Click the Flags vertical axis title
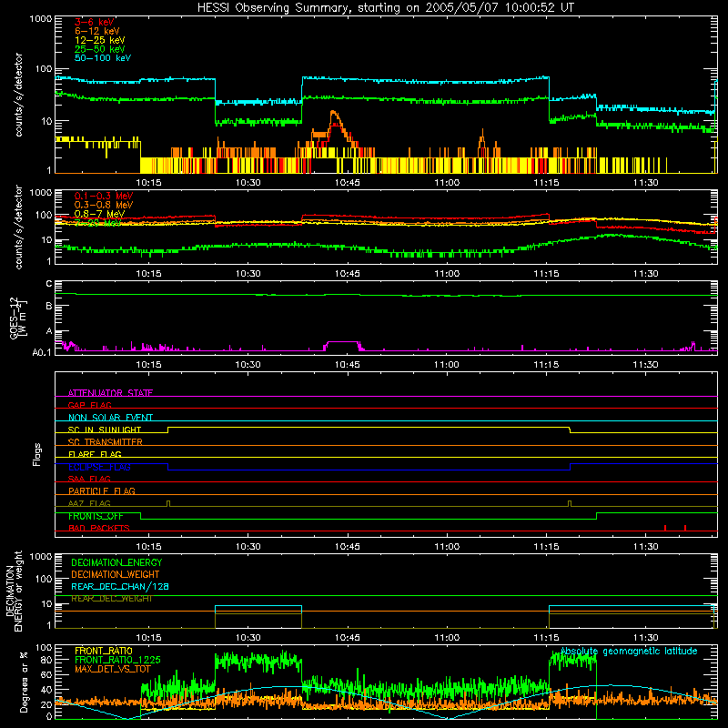The height and width of the screenshot is (728, 728). (37, 455)
